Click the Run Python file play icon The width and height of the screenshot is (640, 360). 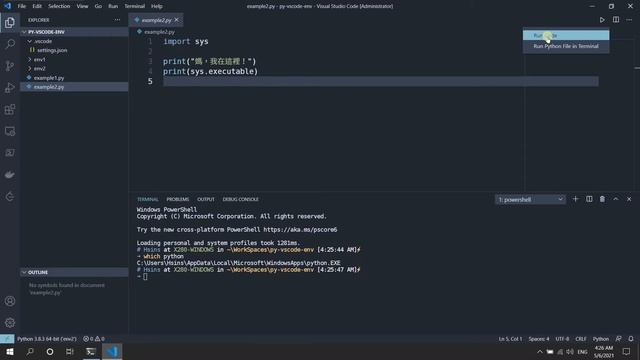(x=602, y=20)
